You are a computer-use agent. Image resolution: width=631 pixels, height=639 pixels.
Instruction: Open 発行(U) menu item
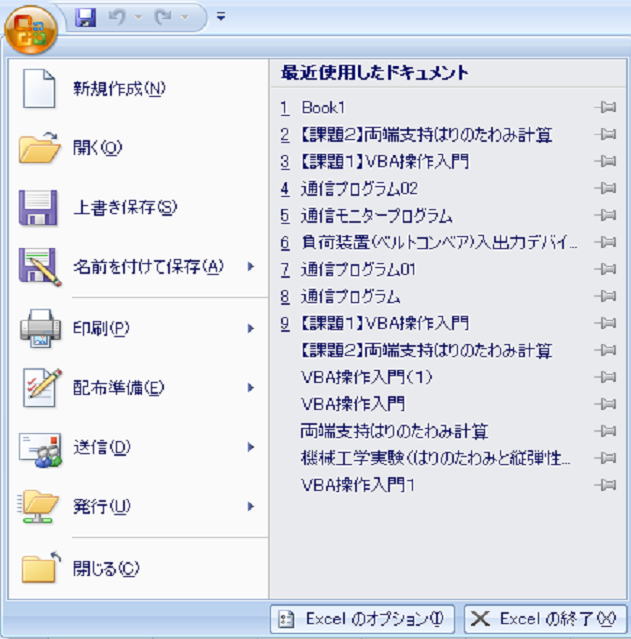point(138,506)
